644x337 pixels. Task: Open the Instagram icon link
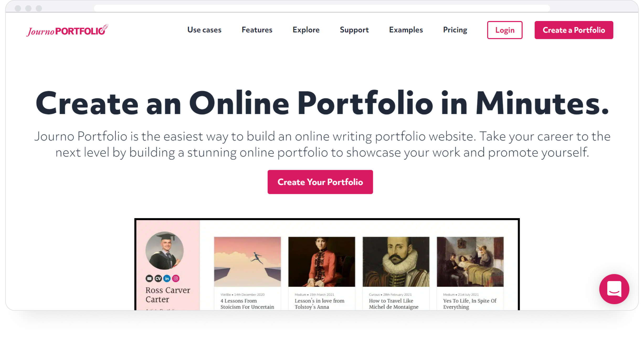point(176,278)
